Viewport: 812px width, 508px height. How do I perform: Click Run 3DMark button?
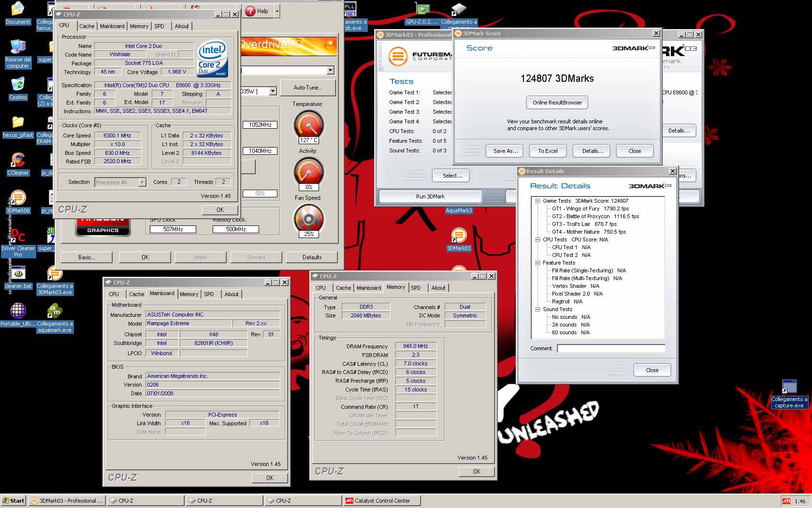click(430, 196)
